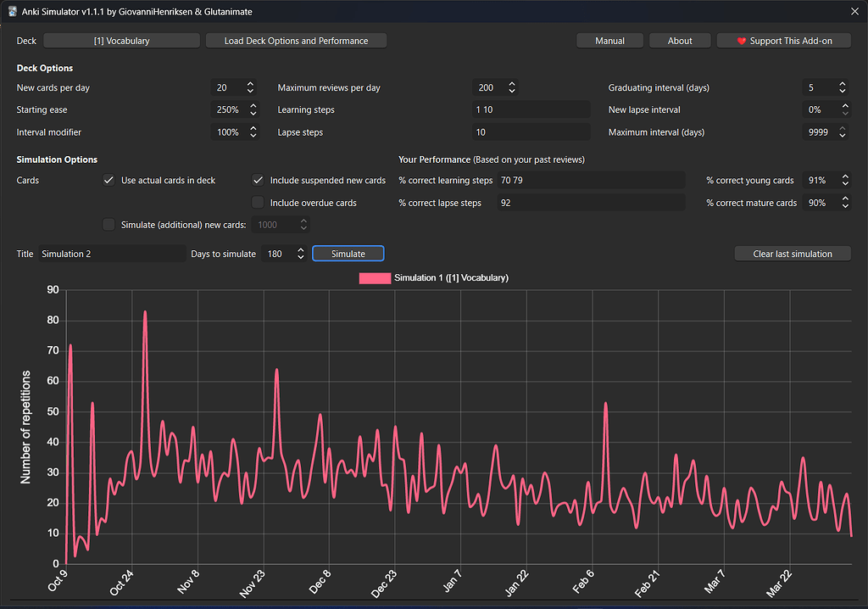Increase the Days to simulate value
Image resolution: width=868 pixels, height=609 pixels.
pos(300,250)
